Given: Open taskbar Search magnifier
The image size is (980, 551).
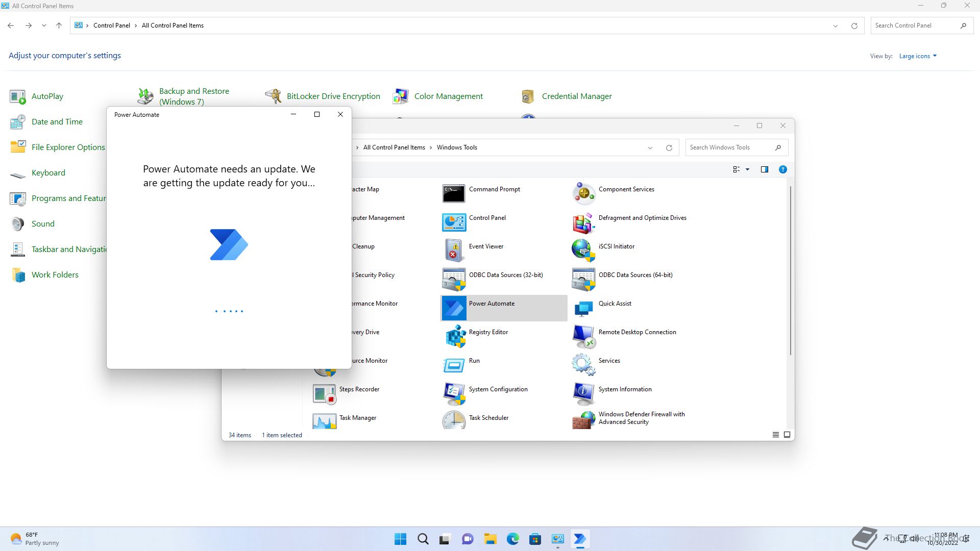Looking at the screenshot, I should click(423, 539).
